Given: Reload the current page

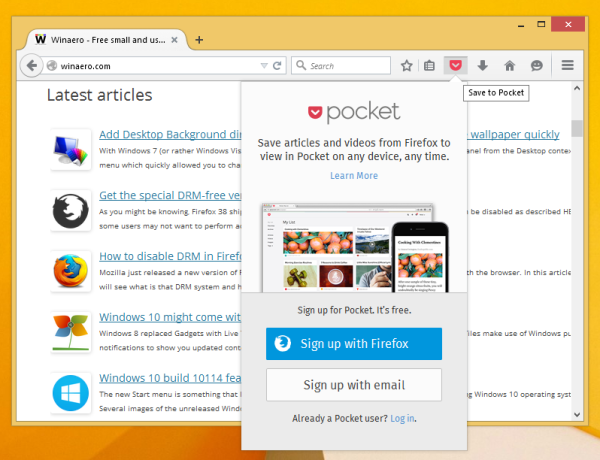Looking at the screenshot, I should pyautogui.click(x=277, y=66).
